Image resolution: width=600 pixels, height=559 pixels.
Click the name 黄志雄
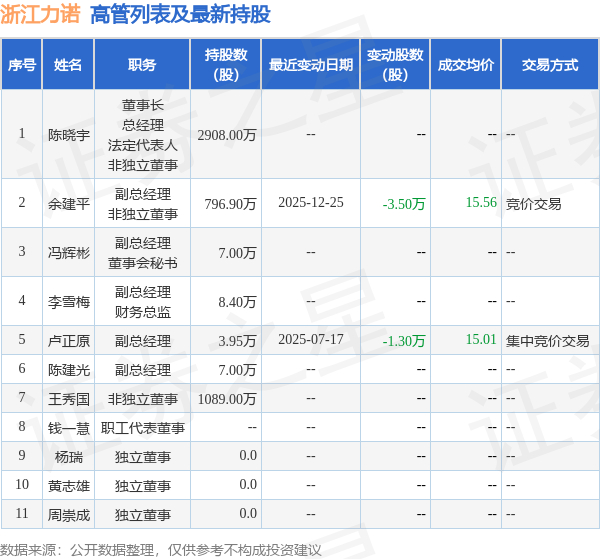tap(69, 486)
